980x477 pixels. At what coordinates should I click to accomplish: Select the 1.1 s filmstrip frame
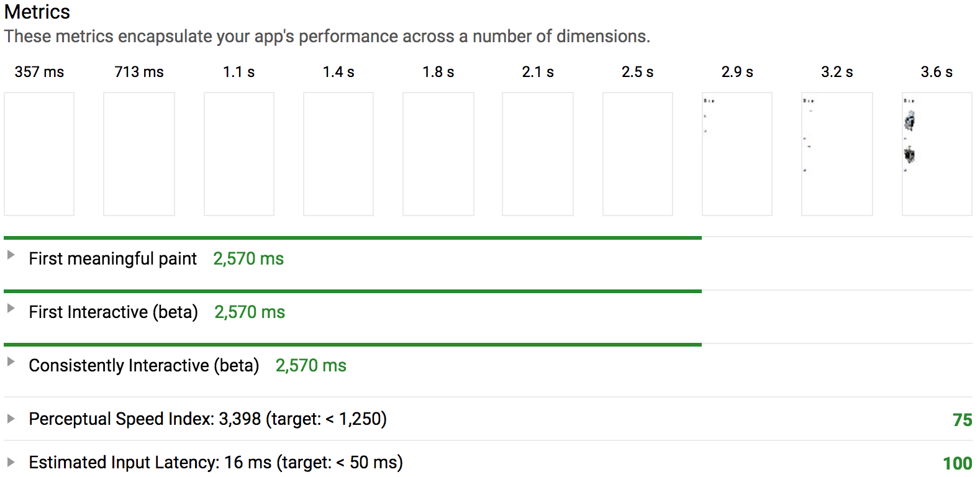pyautogui.click(x=239, y=154)
